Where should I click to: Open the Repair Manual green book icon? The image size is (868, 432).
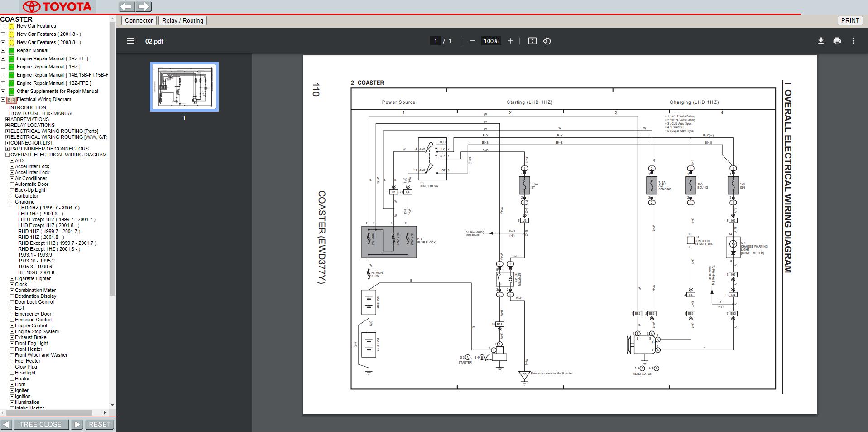tap(12, 51)
